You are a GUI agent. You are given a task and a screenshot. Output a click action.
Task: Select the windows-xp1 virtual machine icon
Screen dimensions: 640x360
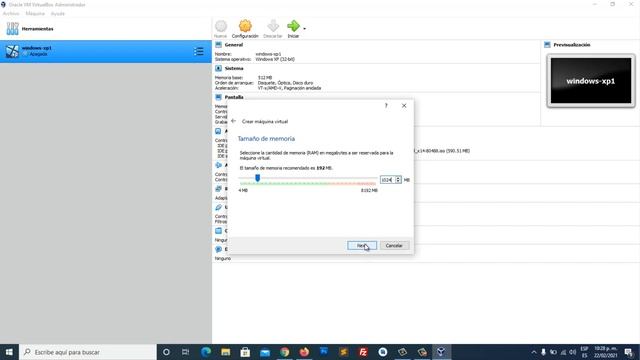(12, 51)
